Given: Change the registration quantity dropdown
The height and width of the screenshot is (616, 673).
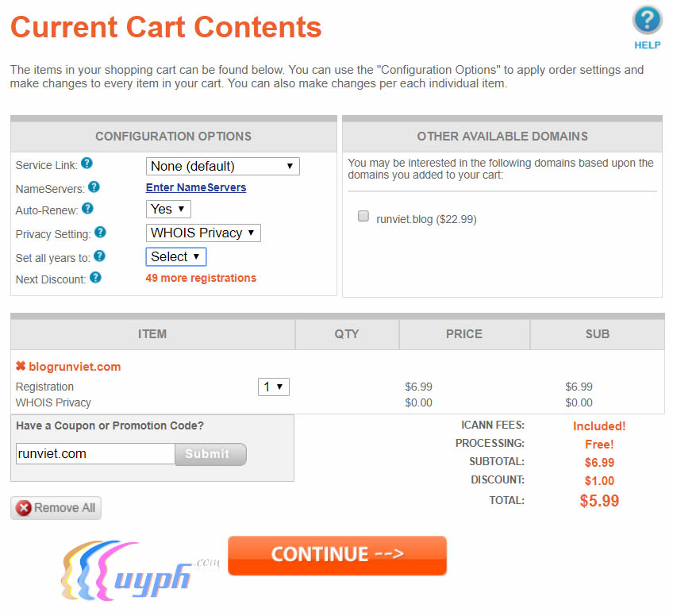Looking at the screenshot, I should (x=274, y=387).
